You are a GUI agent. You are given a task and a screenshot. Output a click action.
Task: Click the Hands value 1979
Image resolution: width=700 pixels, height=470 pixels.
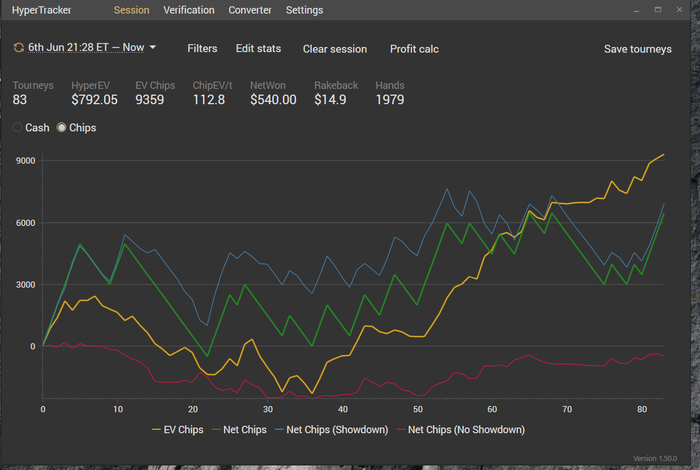(390, 100)
